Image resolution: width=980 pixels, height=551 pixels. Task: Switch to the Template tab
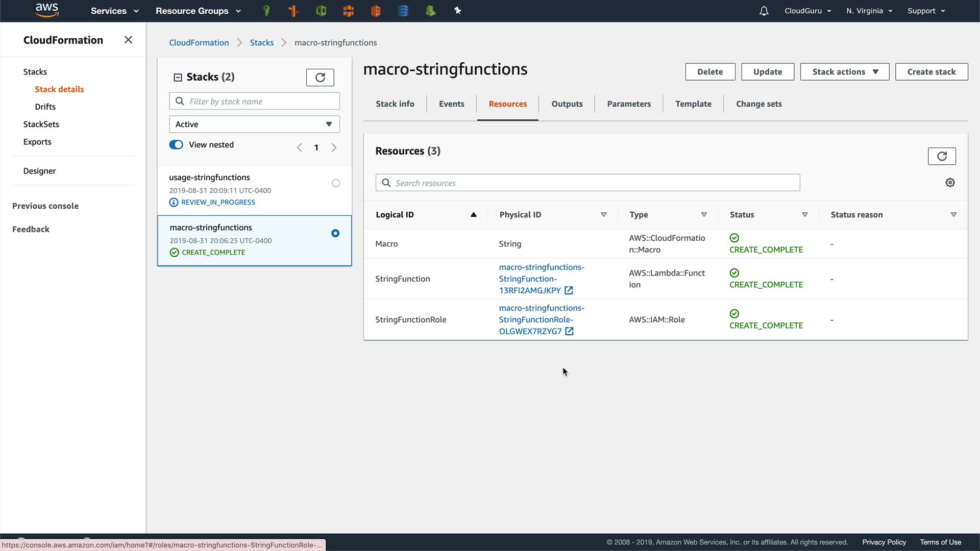tap(693, 104)
